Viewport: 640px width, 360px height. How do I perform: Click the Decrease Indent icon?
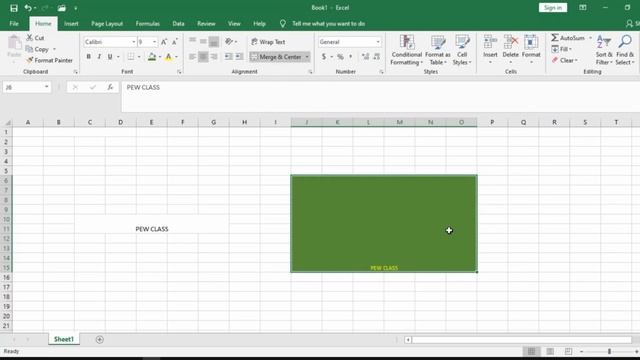pyautogui.click(x=229, y=57)
